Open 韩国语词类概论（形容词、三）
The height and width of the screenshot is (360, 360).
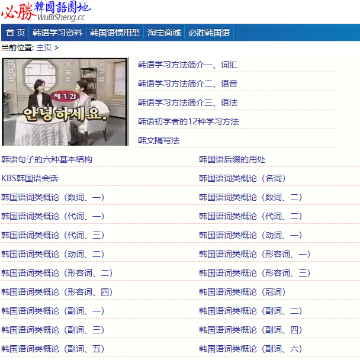[x=255, y=274]
